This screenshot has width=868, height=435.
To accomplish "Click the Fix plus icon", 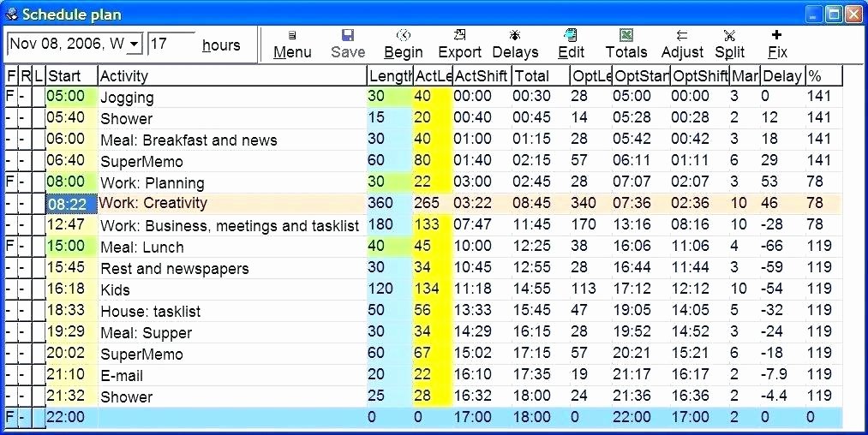I will click(776, 35).
